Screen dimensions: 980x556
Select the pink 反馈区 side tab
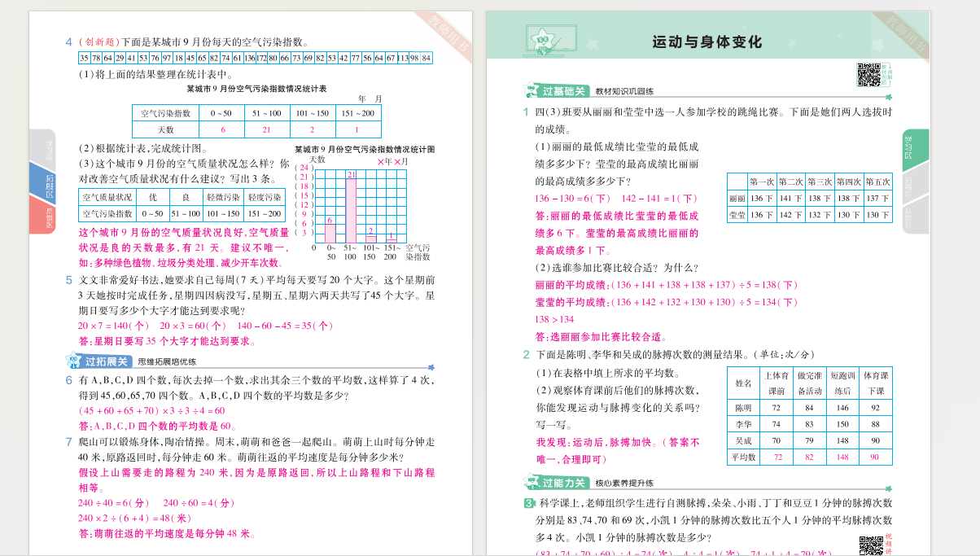click(42, 216)
